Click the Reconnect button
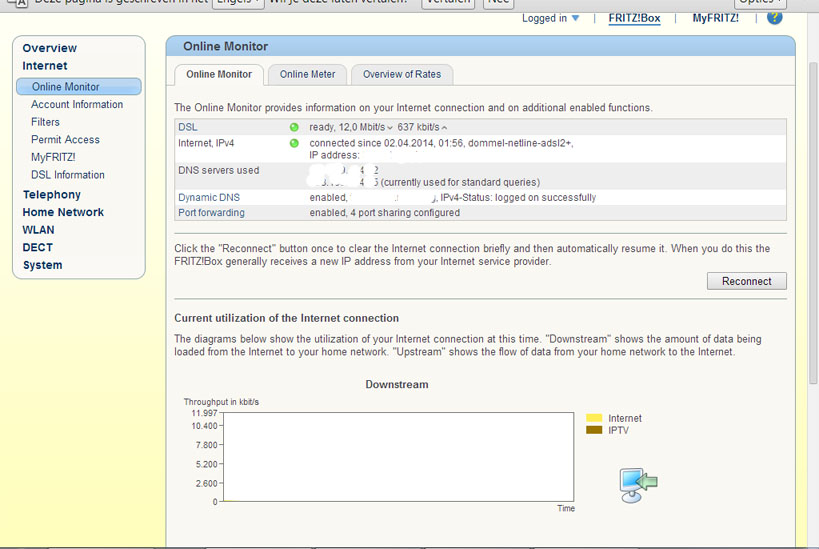Image resolution: width=819 pixels, height=549 pixels. (746, 281)
